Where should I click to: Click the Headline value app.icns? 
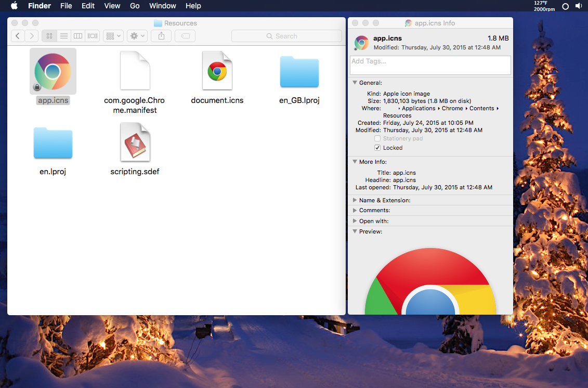click(404, 180)
